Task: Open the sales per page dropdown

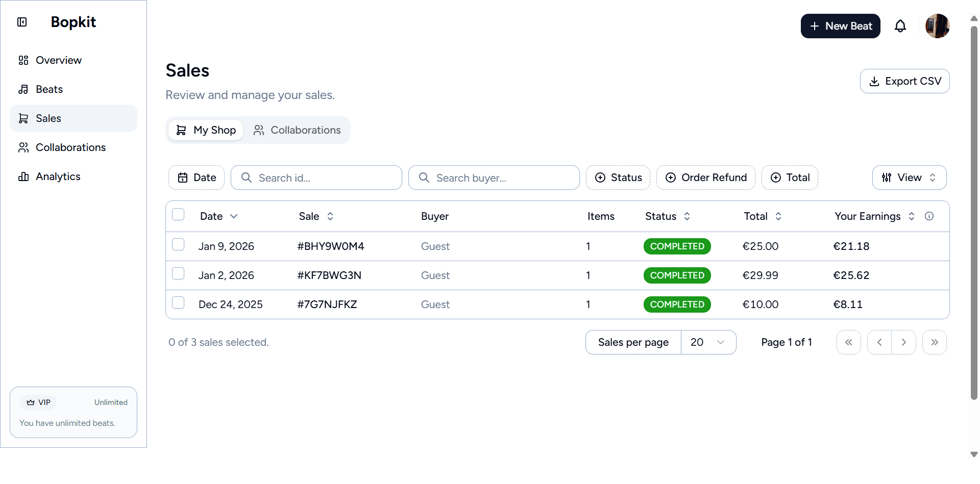Action: tap(708, 342)
